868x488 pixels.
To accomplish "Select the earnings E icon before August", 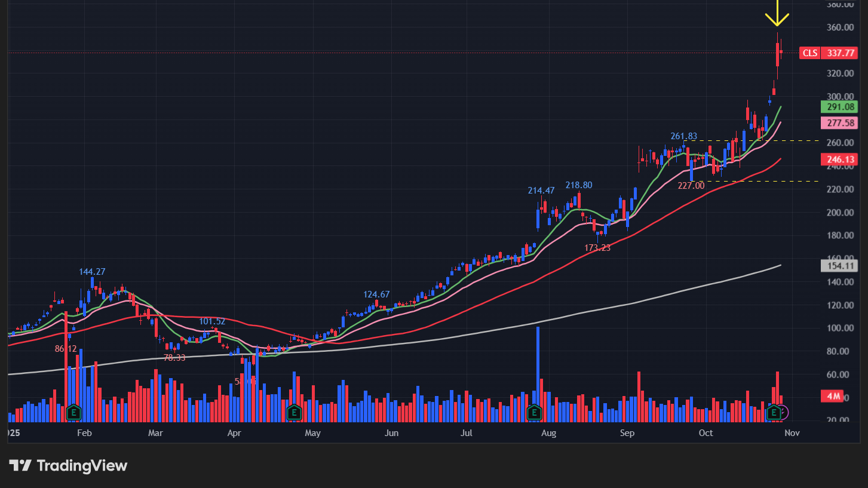I will tap(534, 412).
